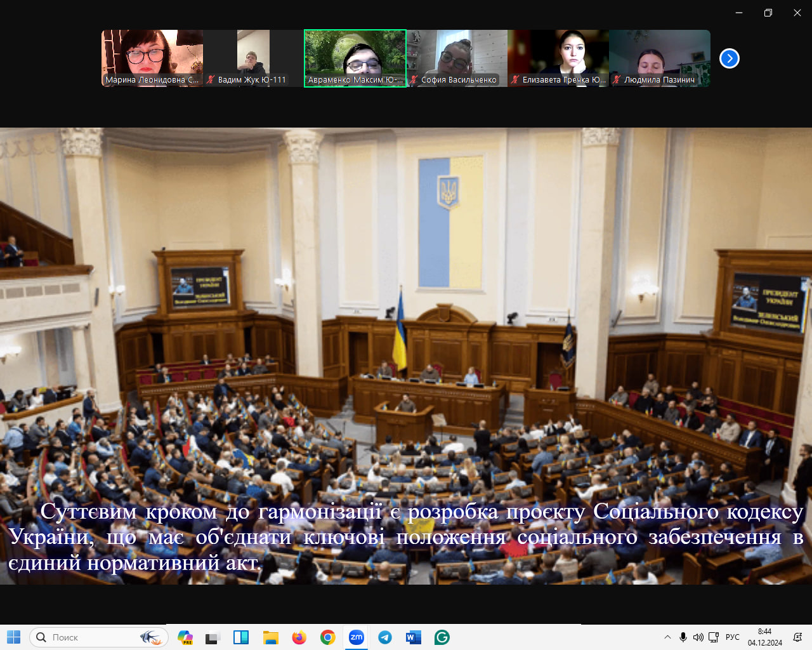Open the РУС input language switcher
Image resolution: width=812 pixels, height=650 pixels.
pyautogui.click(x=733, y=637)
